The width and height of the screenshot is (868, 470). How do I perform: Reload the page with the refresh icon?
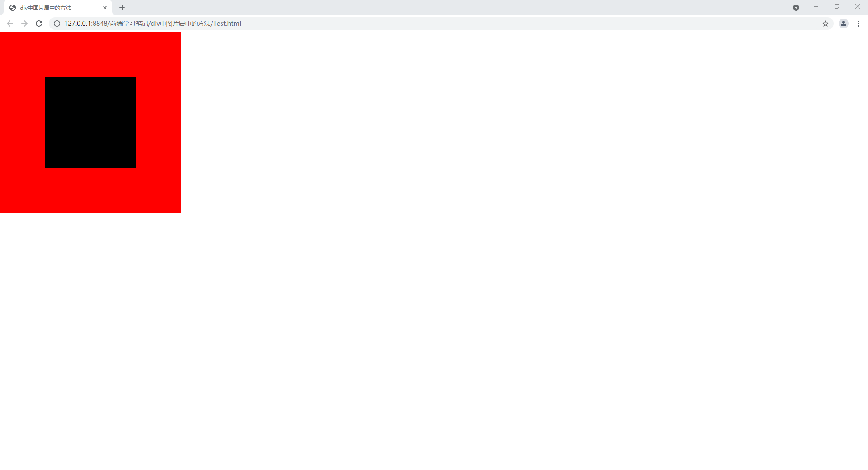click(39, 23)
